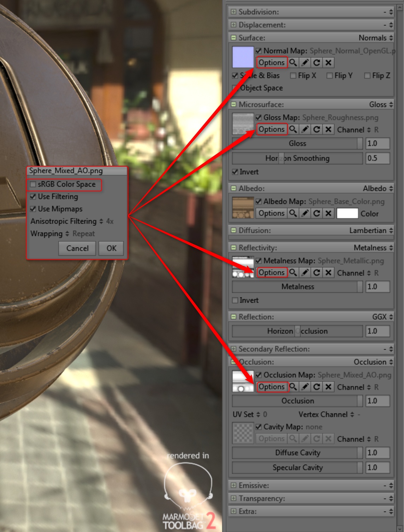Click the white Albedo Color swatch
This screenshot has width=404, height=532.
(x=347, y=214)
